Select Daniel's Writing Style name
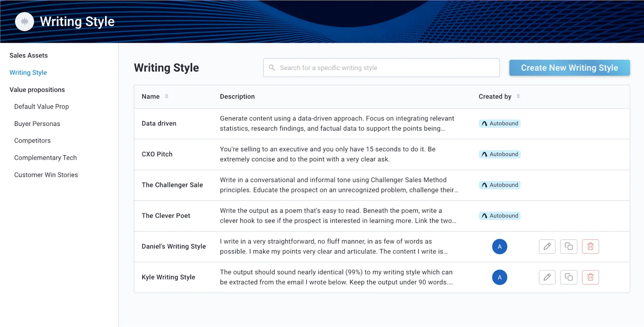The width and height of the screenshot is (644, 327). tap(173, 247)
